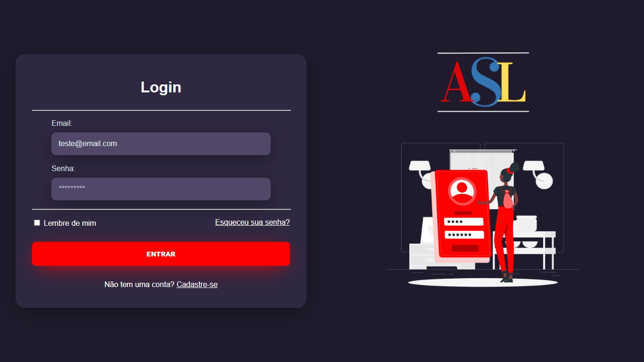Click the Login heading
644x362 pixels.
pyautogui.click(x=161, y=87)
